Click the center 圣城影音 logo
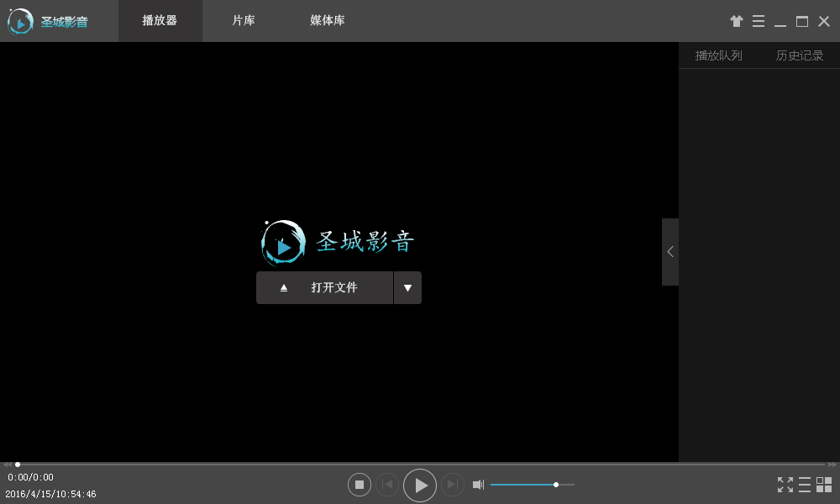The width and height of the screenshot is (840, 504). (338, 243)
